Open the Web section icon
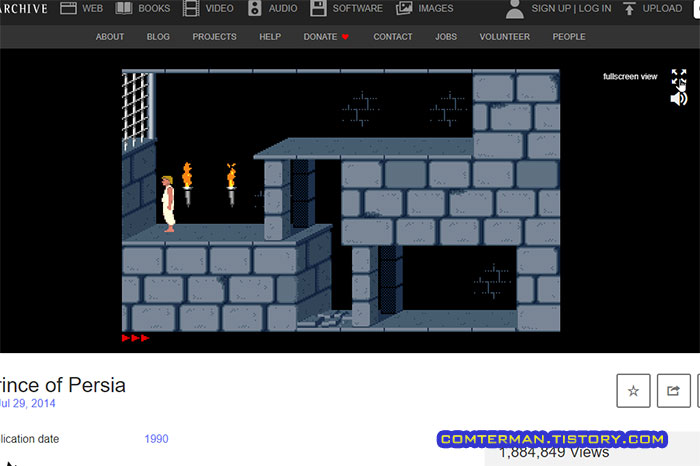The image size is (700, 466). click(68, 8)
